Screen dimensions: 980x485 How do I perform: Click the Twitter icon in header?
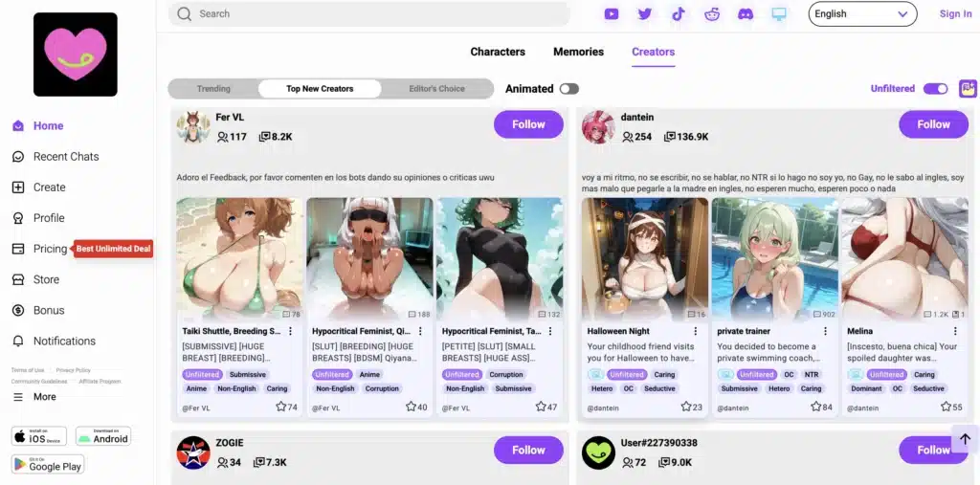pos(645,14)
